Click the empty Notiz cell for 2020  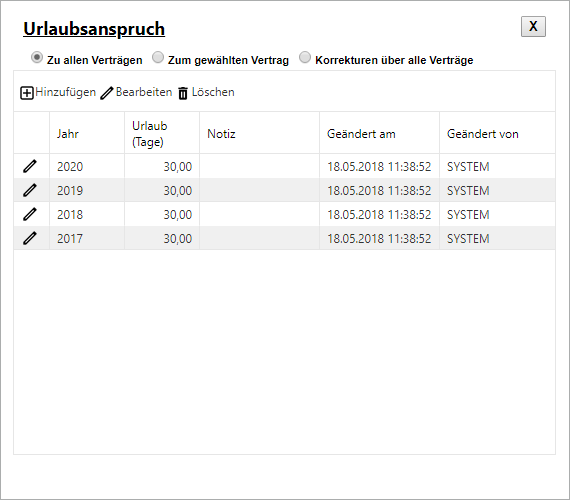coord(259,166)
